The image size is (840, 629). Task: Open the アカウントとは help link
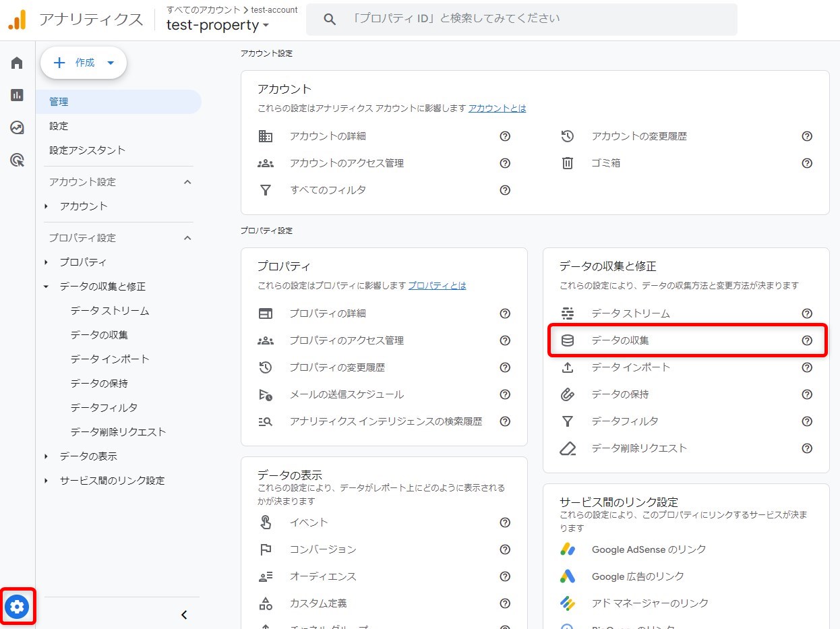click(x=497, y=108)
